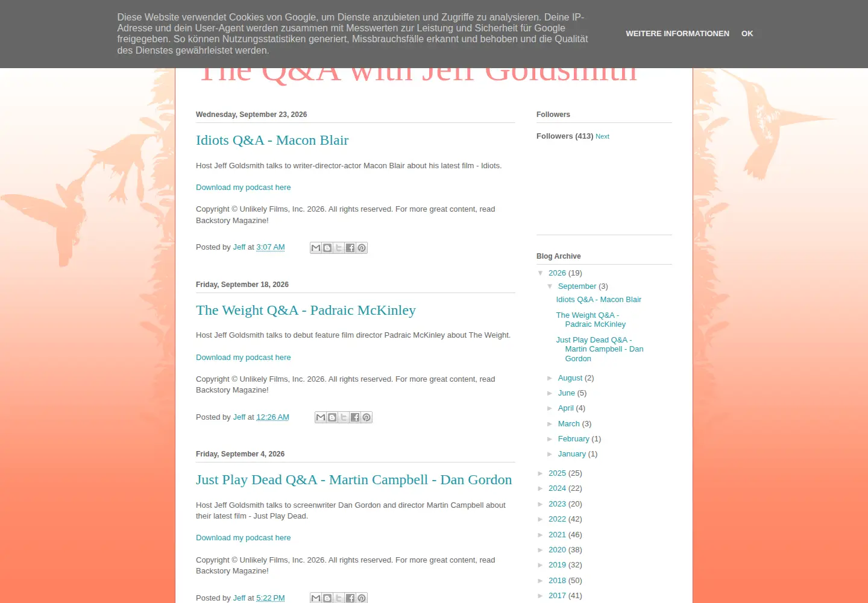This screenshot has width=868, height=603.
Task: Open February archive link
Action: [x=574, y=439]
